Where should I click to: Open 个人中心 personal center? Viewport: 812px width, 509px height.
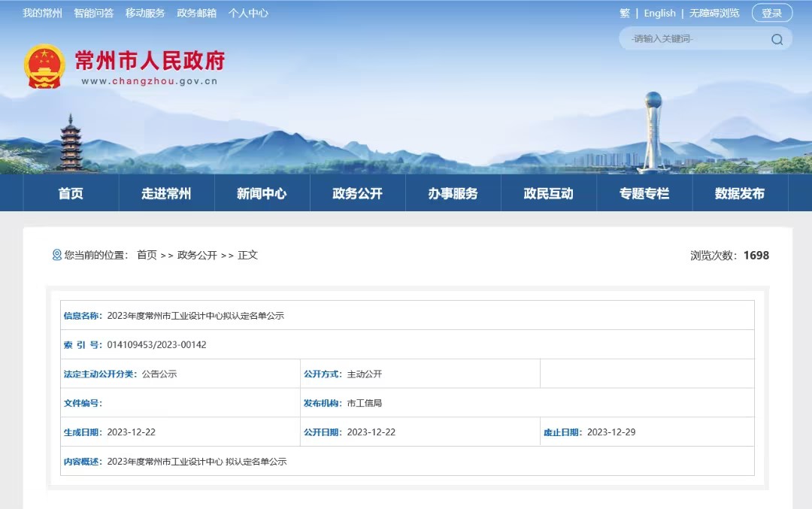(x=248, y=13)
